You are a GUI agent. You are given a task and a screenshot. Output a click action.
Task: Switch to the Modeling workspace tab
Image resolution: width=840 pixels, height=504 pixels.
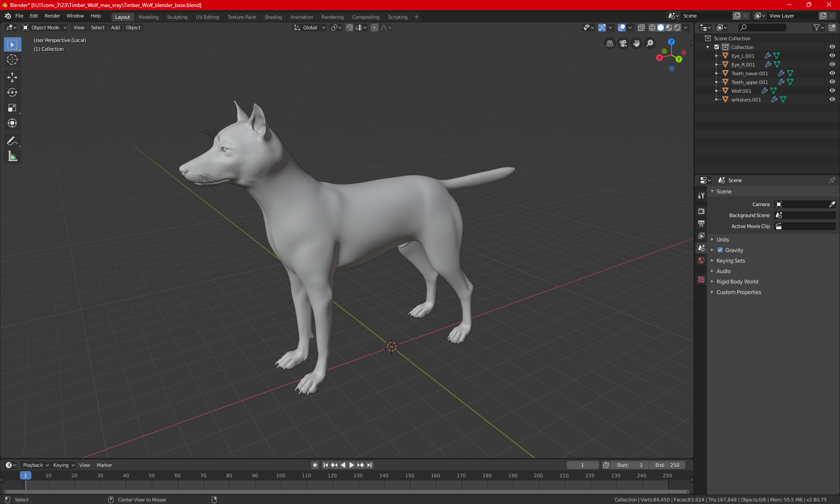tap(148, 17)
